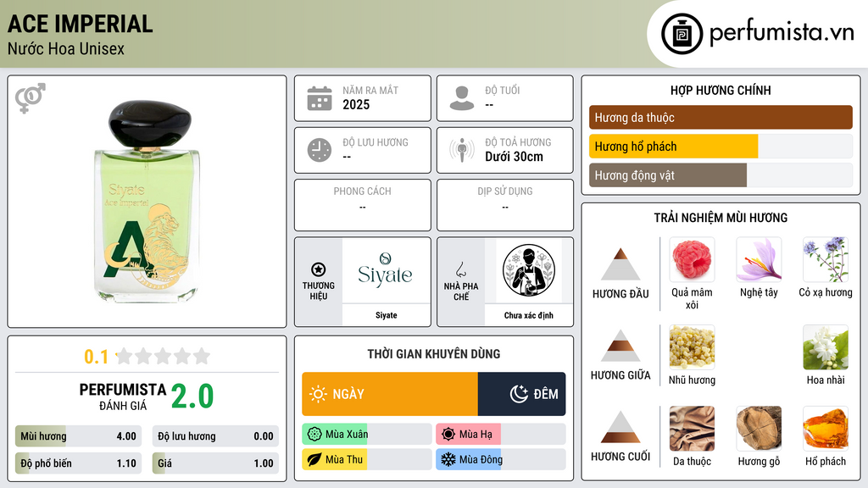Click the person icon beside Độ tuổi

(x=462, y=98)
